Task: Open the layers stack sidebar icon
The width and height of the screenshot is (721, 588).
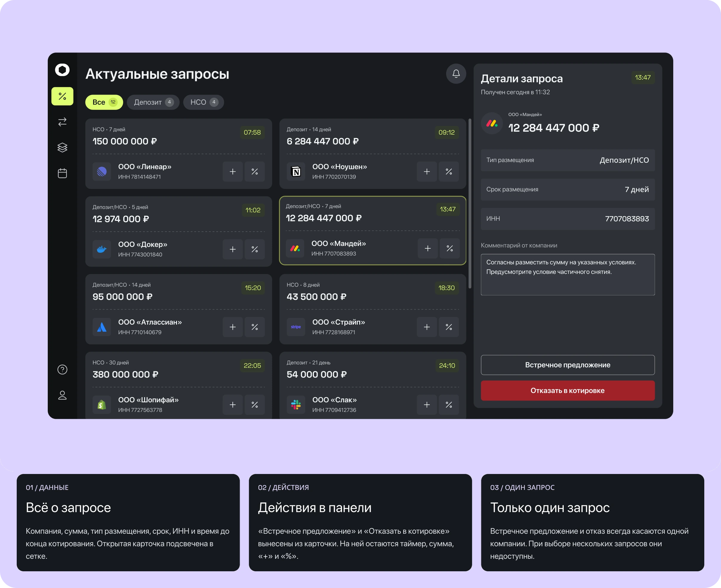Action: coord(62,147)
